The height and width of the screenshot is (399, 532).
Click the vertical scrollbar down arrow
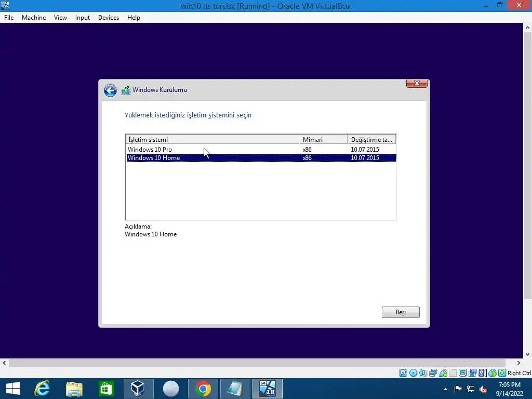pyautogui.click(x=528, y=354)
